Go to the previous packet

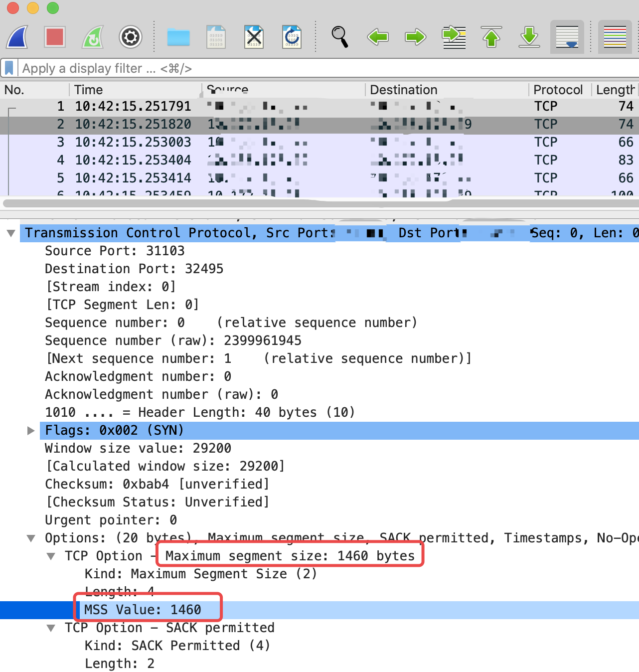pos(377,37)
